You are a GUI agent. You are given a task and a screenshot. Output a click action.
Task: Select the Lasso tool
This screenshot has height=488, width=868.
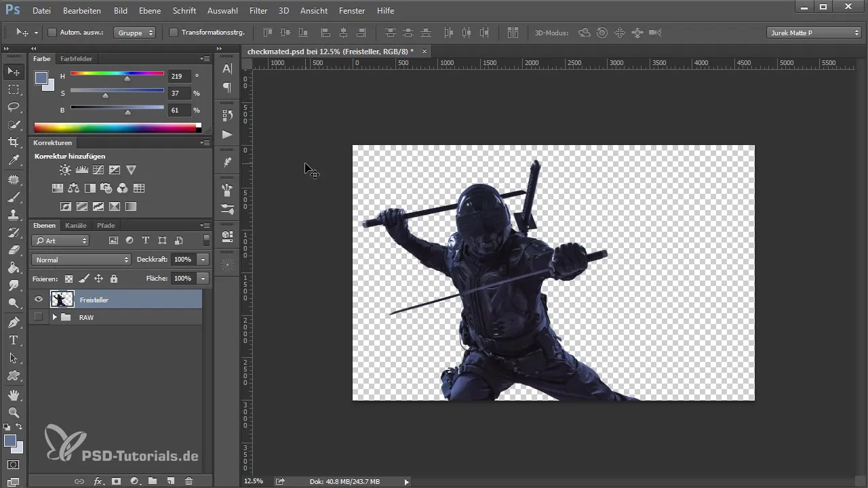14,107
